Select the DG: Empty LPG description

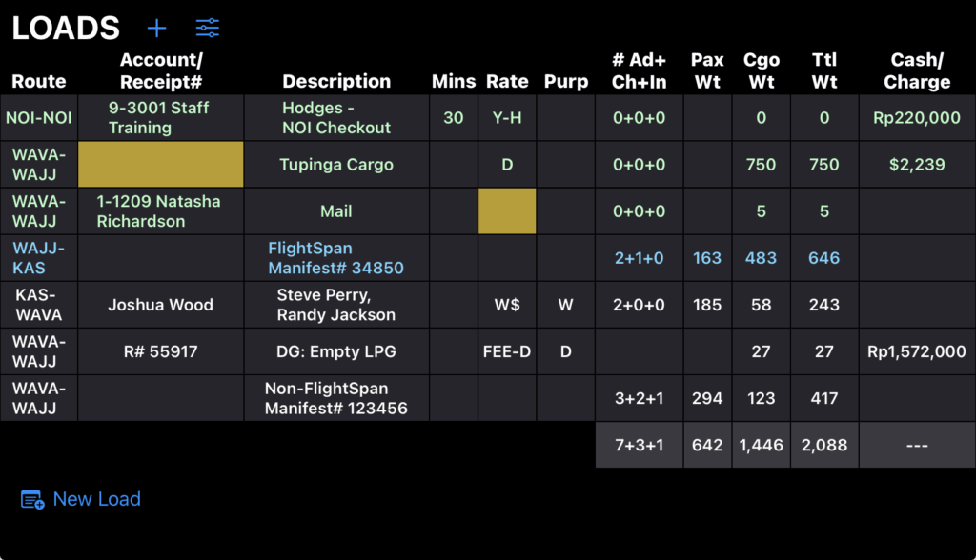[336, 351]
